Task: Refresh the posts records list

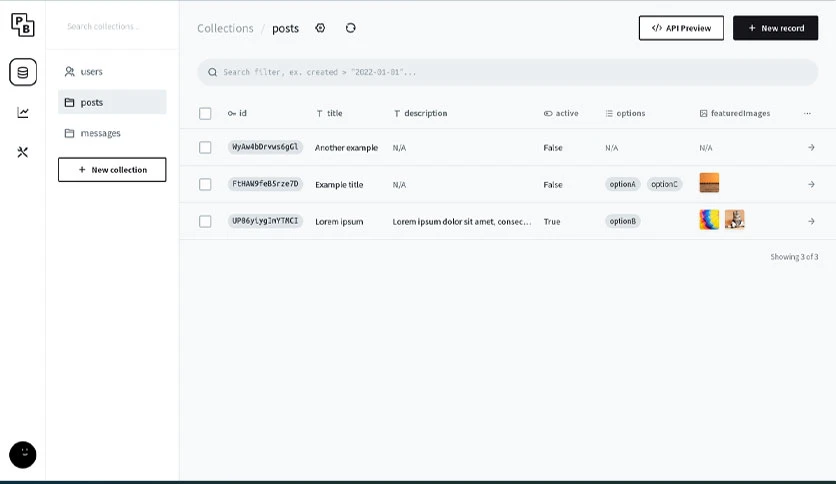Action: pos(350,28)
